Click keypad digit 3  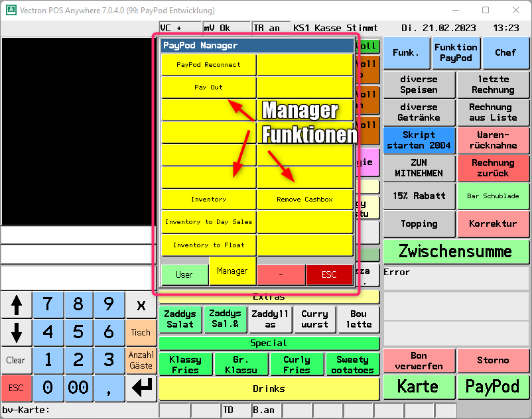coord(109,360)
